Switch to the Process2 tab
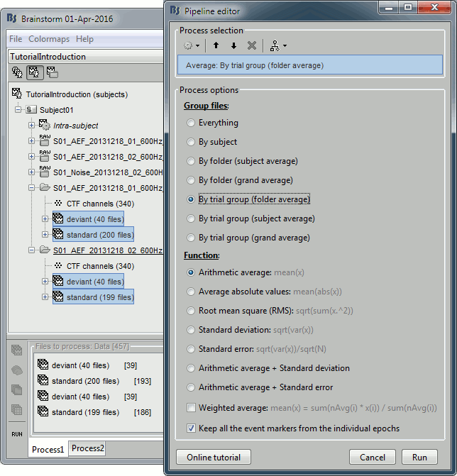The height and width of the screenshot is (476, 457). pyautogui.click(x=88, y=448)
